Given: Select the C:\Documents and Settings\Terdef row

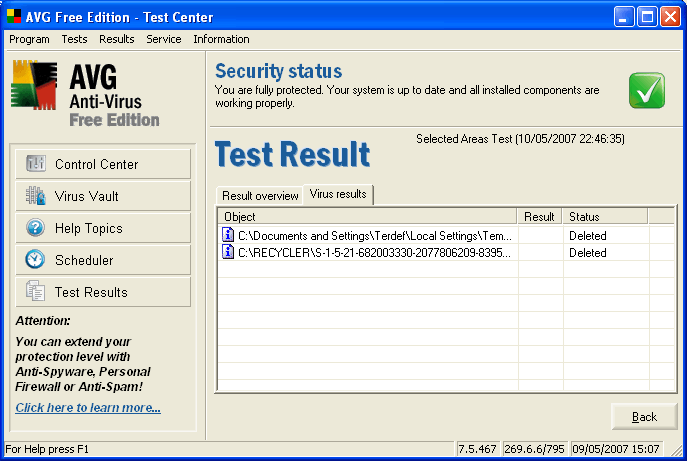Looking at the screenshot, I should click(x=446, y=235).
